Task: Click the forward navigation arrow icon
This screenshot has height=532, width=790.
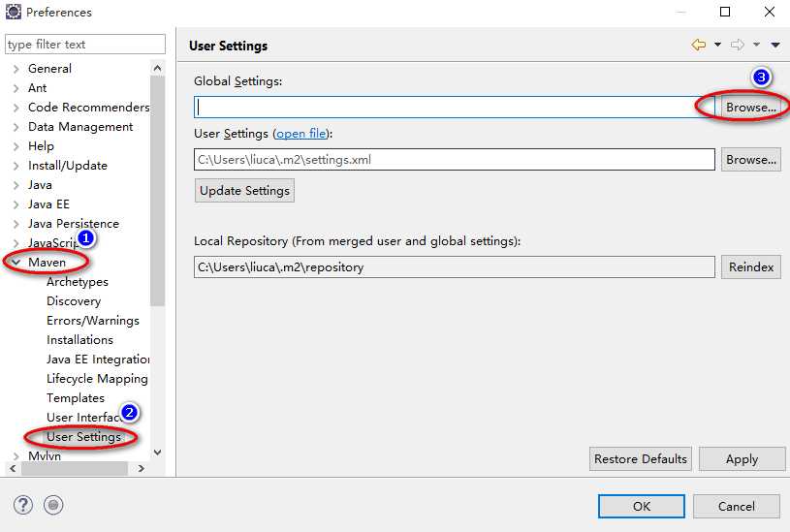Action: [x=738, y=45]
